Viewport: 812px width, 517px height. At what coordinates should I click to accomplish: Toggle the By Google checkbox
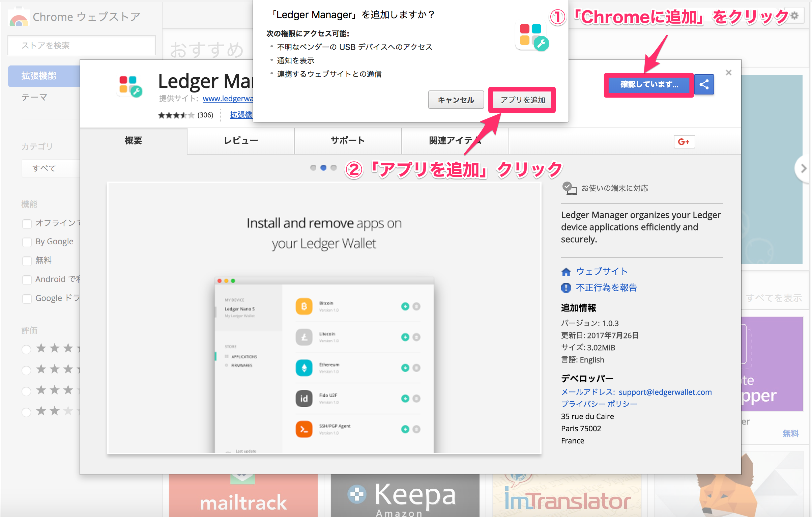27,242
